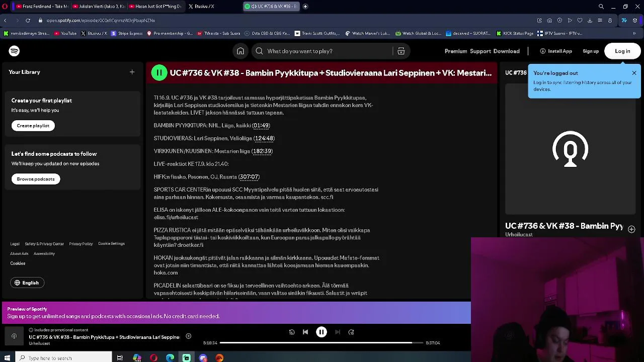The width and height of the screenshot is (644, 362).
Task: Open the Spotify logo home link
Action: point(14,51)
